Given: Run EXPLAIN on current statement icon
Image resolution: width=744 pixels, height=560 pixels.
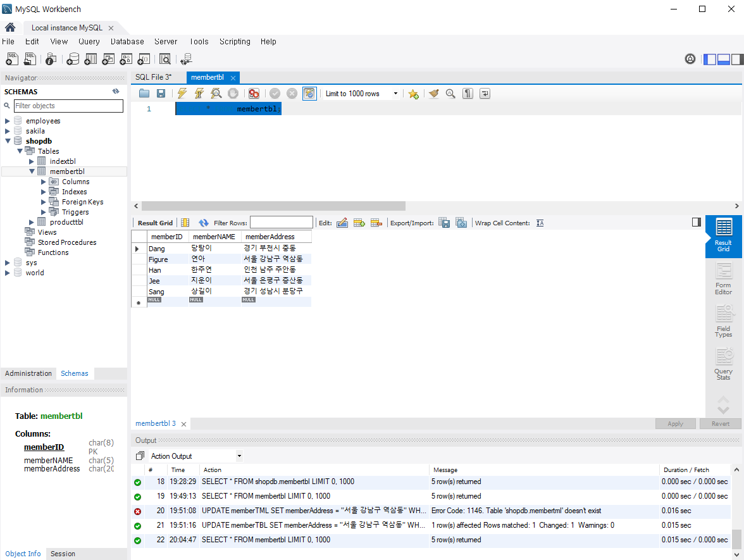Looking at the screenshot, I should pos(216,94).
